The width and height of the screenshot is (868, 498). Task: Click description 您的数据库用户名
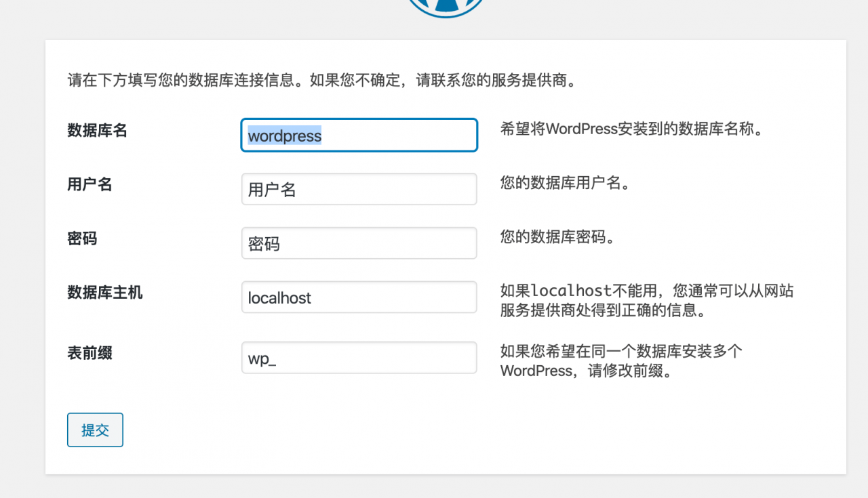[x=566, y=183]
